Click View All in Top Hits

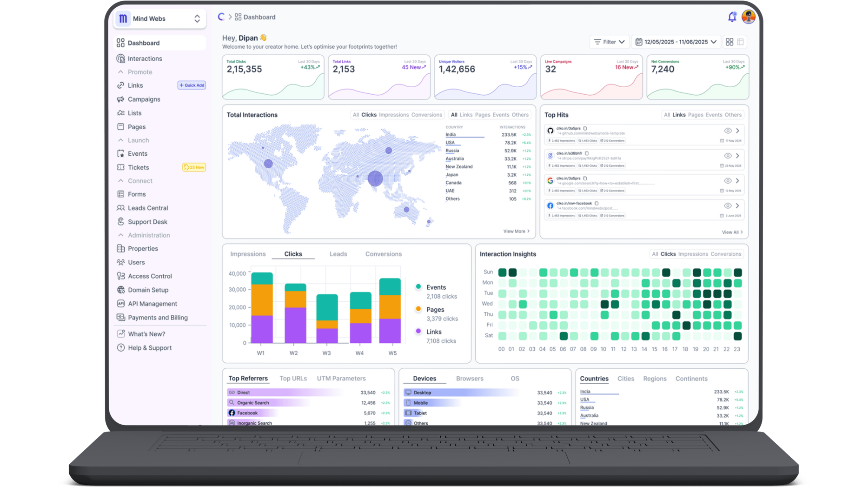pyautogui.click(x=731, y=232)
